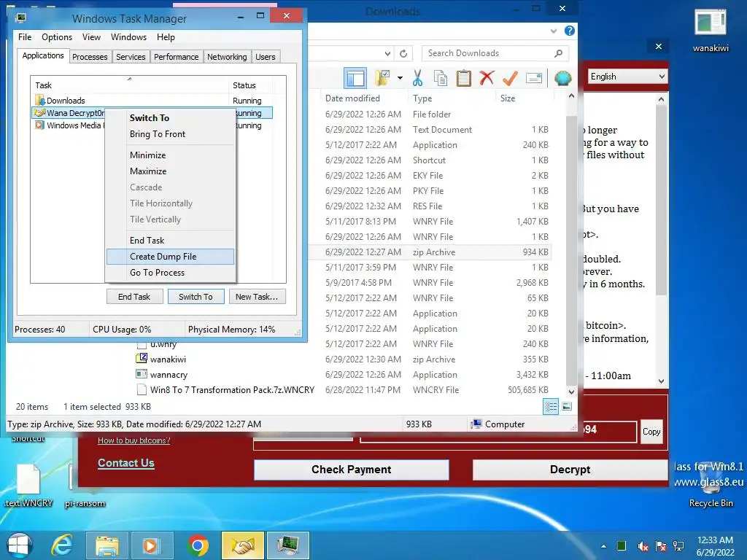Launch Internet Explorer from the taskbar
Viewport: 747px width, 560px height.
coord(63,545)
